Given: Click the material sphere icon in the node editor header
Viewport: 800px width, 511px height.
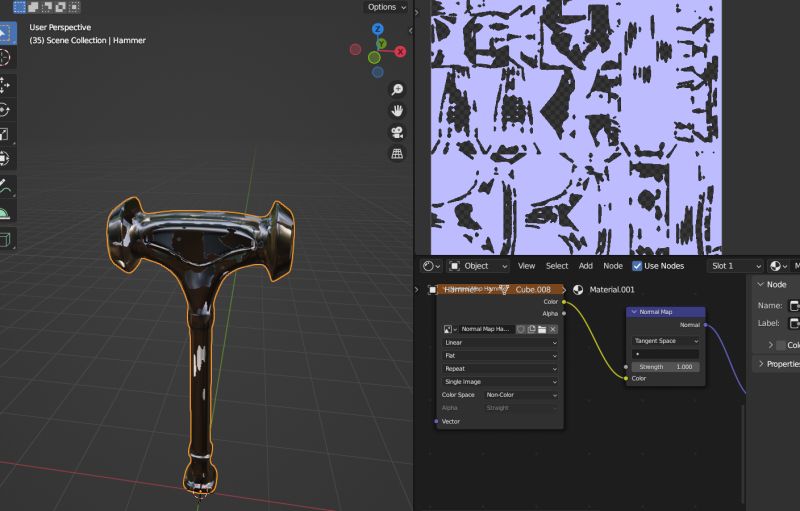Looking at the screenshot, I should [x=778, y=266].
